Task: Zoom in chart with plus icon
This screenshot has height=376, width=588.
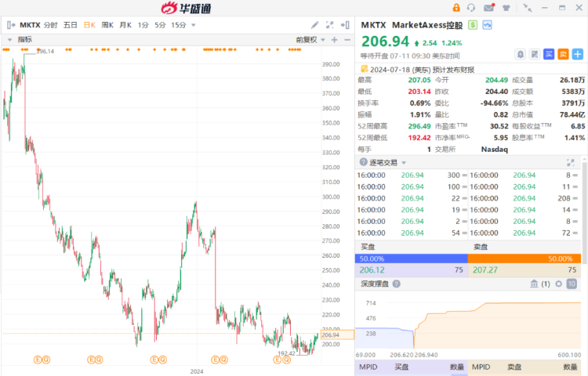Action: click(335, 40)
